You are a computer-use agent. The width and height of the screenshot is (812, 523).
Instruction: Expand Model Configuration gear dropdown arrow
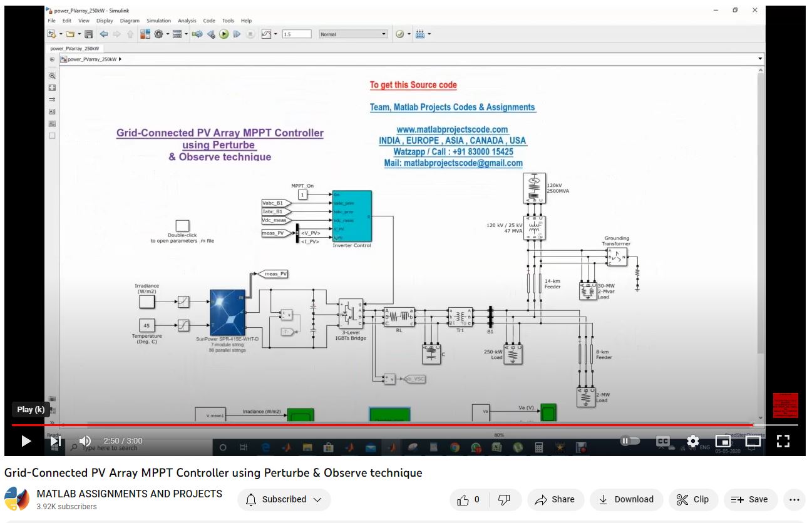click(x=168, y=34)
